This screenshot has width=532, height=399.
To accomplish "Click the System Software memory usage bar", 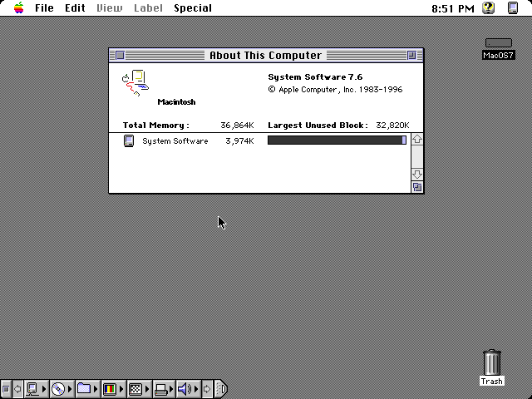I will coord(337,140).
